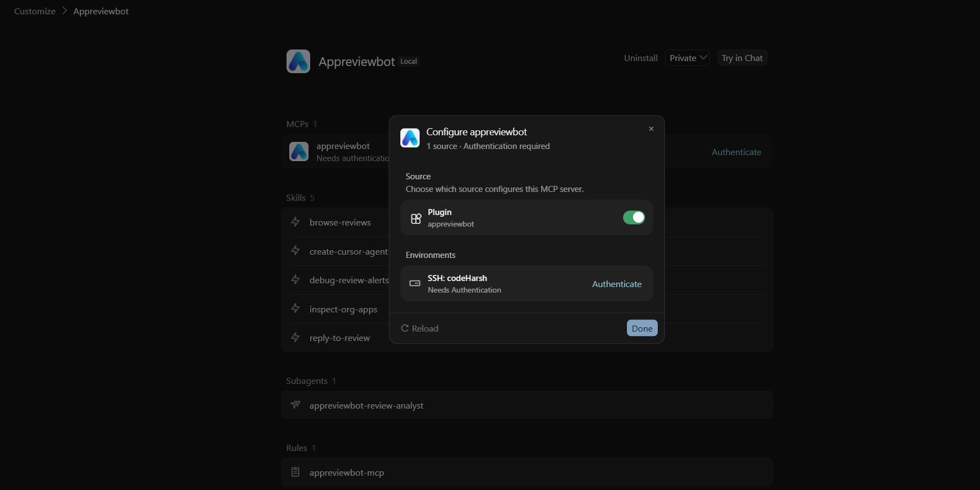
Task: Click the lightning icon next to reply-to-review
Action: (x=295, y=337)
